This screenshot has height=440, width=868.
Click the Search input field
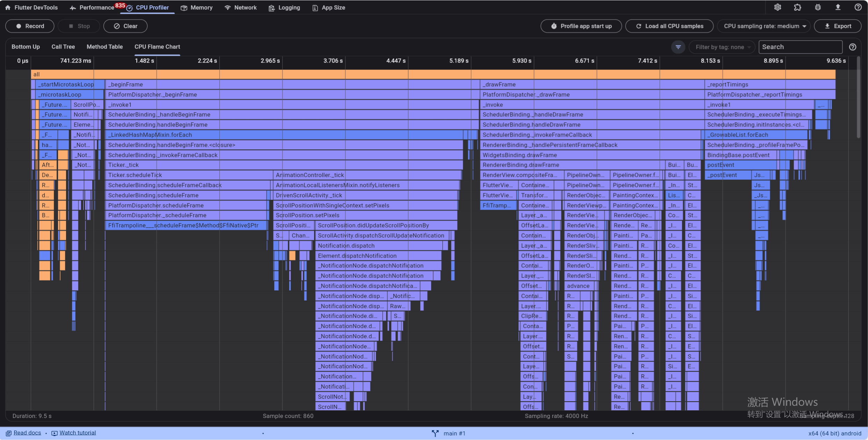tap(800, 47)
